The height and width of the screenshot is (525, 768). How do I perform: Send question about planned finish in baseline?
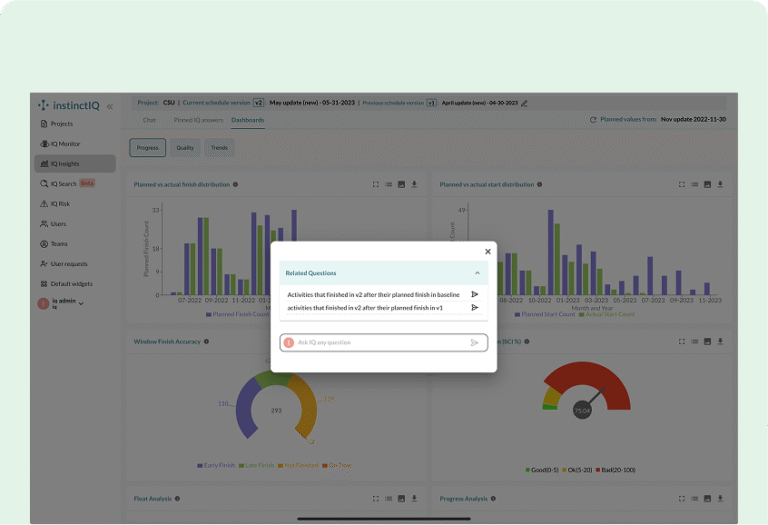coord(475,294)
